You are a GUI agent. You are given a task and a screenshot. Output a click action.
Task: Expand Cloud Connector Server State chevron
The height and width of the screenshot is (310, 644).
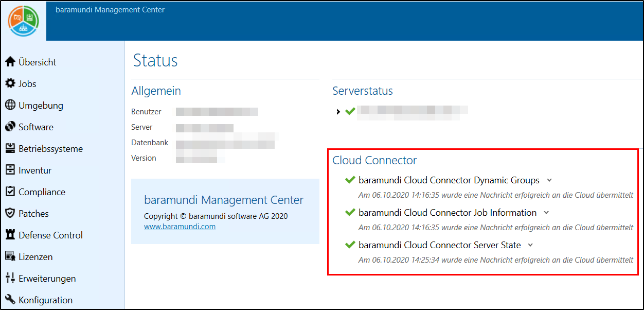tap(531, 245)
